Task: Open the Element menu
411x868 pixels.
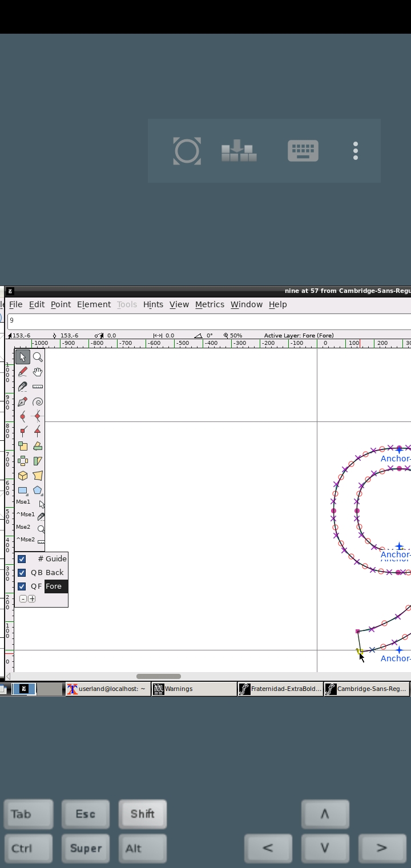Action: [94, 304]
